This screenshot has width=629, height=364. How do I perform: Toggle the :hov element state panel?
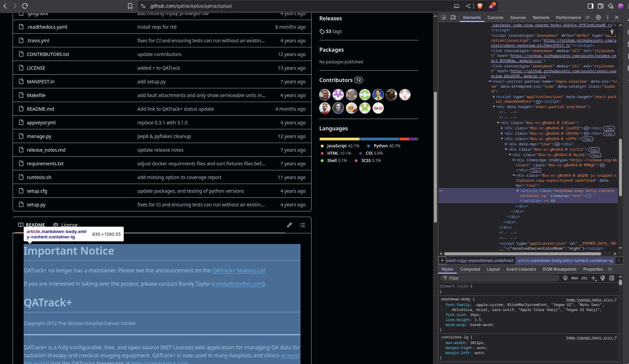[x=574, y=278]
